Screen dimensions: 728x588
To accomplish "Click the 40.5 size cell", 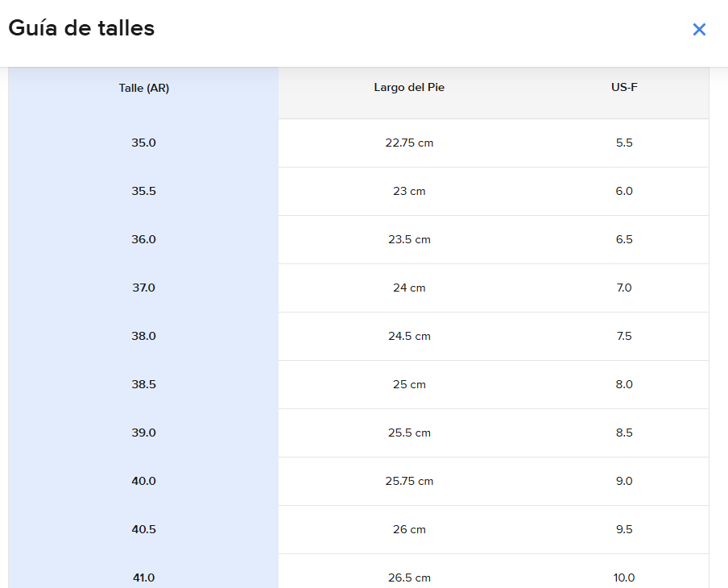I will coord(143,529).
